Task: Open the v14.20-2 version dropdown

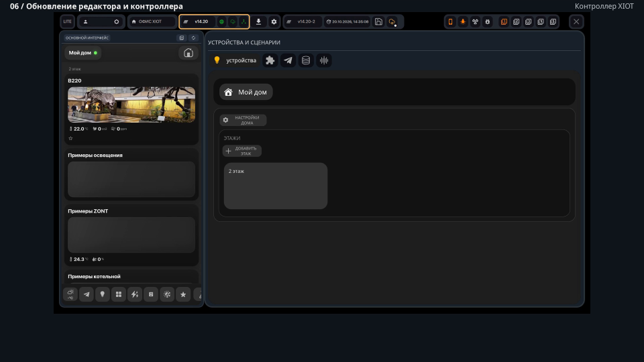Action: click(x=303, y=21)
